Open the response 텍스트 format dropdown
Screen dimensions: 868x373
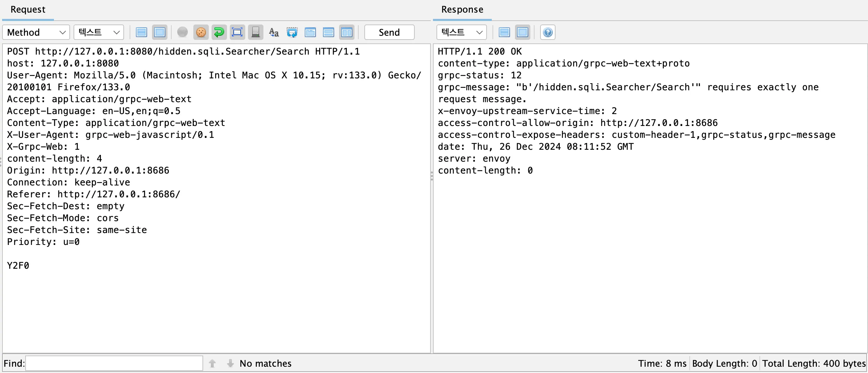[461, 32]
